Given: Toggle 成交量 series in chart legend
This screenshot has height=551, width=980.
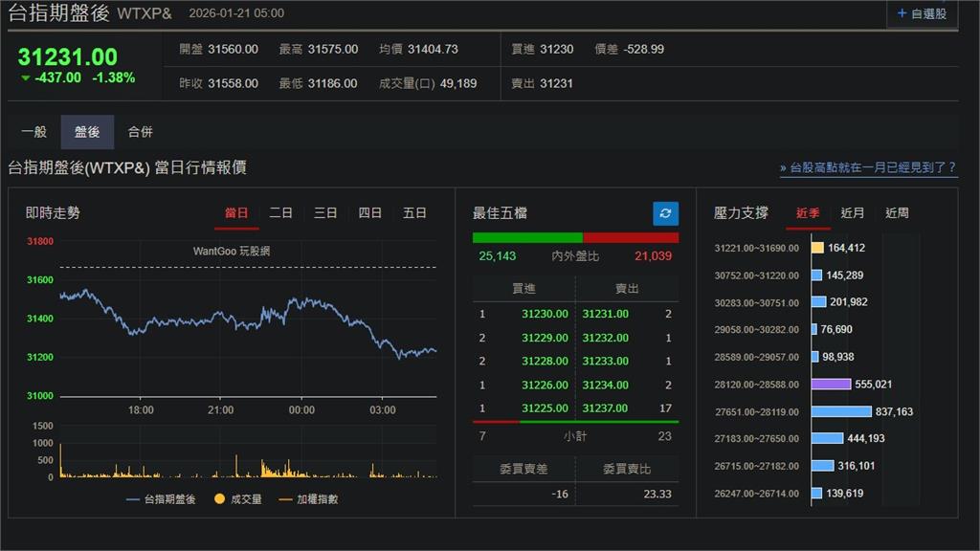Looking at the screenshot, I should point(238,498).
